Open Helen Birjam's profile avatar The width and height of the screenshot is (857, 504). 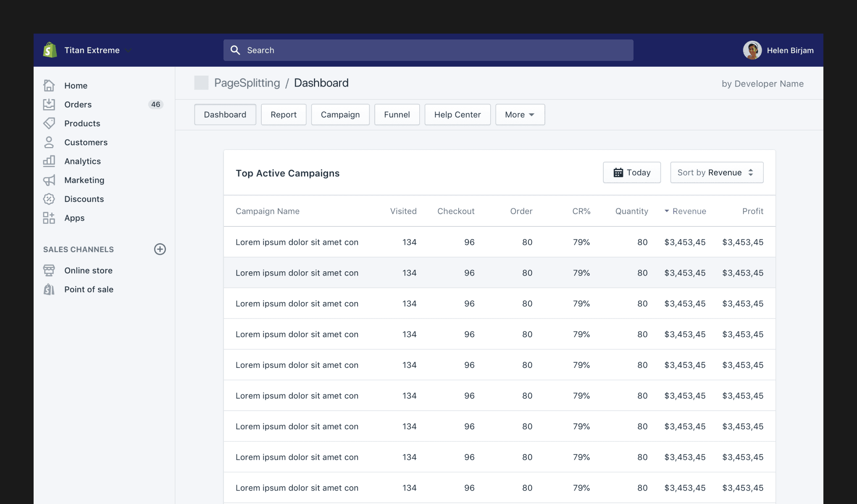(752, 50)
